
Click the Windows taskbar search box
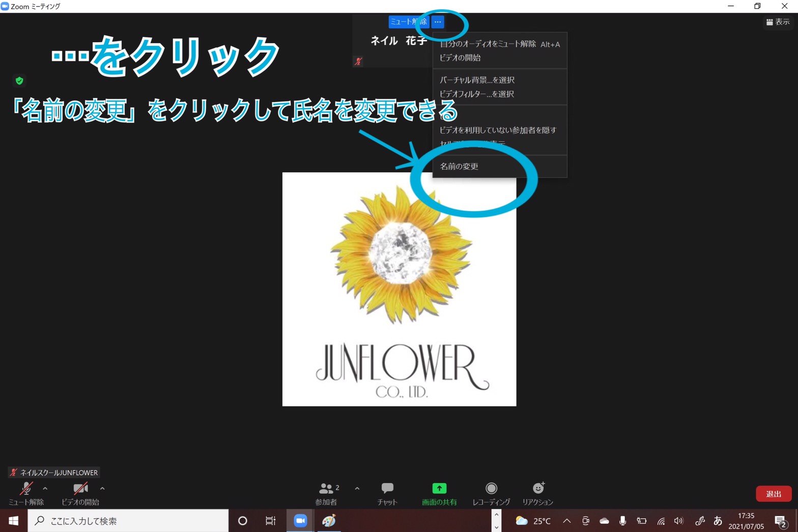(x=127, y=521)
